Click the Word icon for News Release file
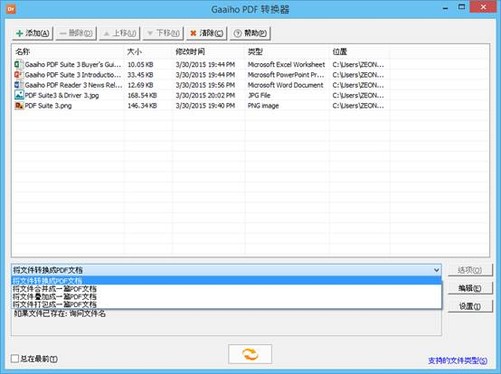The image size is (501, 374). tap(19, 85)
